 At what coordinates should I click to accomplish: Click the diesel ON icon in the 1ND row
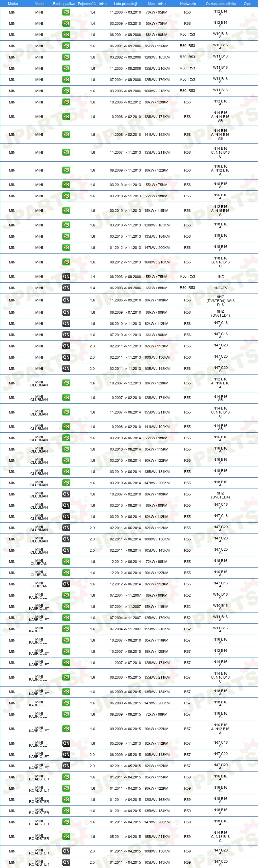[66, 277]
